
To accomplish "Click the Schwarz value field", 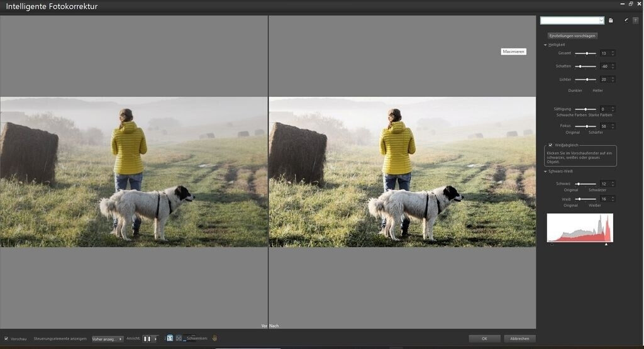I will (x=605, y=184).
